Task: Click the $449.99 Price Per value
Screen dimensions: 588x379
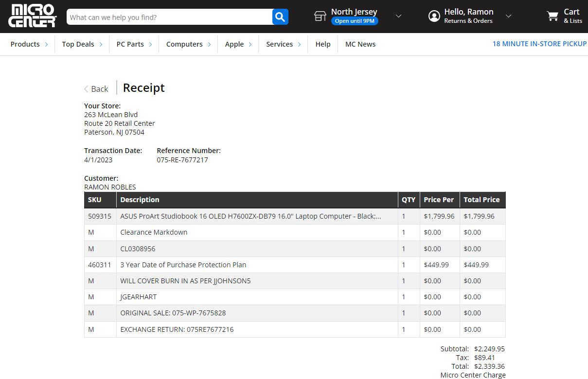Action: 436,265
